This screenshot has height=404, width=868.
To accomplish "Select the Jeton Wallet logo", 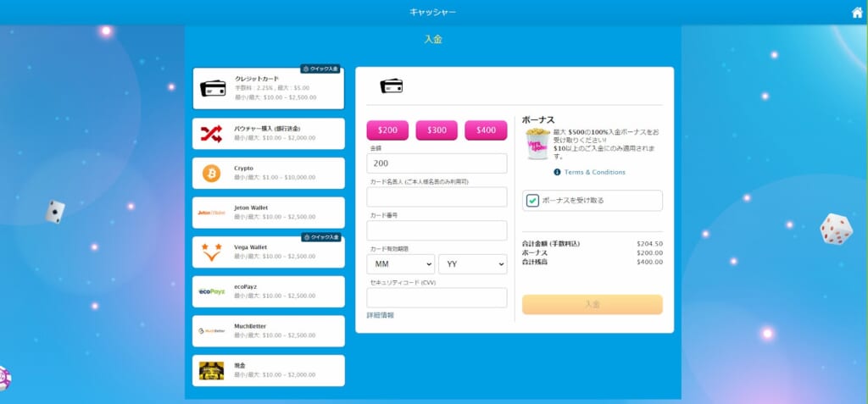I will tap(211, 213).
